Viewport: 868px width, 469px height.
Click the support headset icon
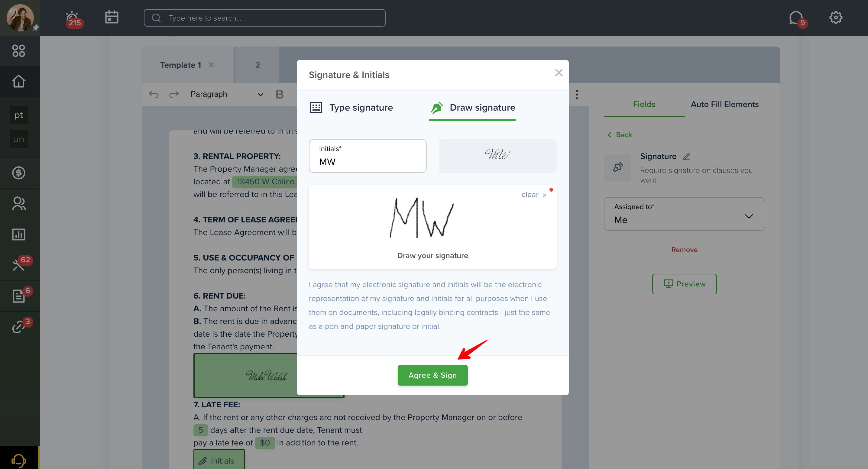tap(18, 460)
